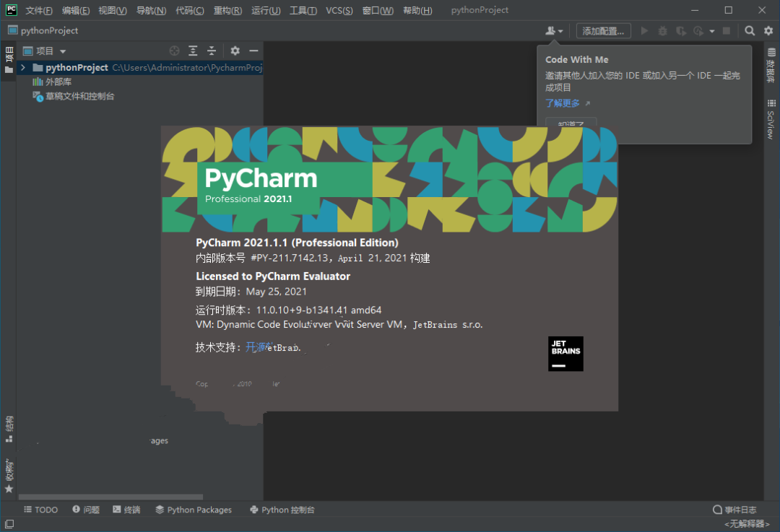Open the 文件(F) menu
The width and height of the screenshot is (780, 532).
[x=39, y=10]
